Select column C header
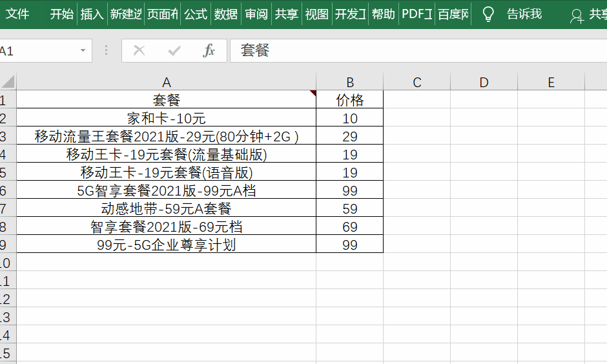The image size is (607, 364). click(x=417, y=82)
